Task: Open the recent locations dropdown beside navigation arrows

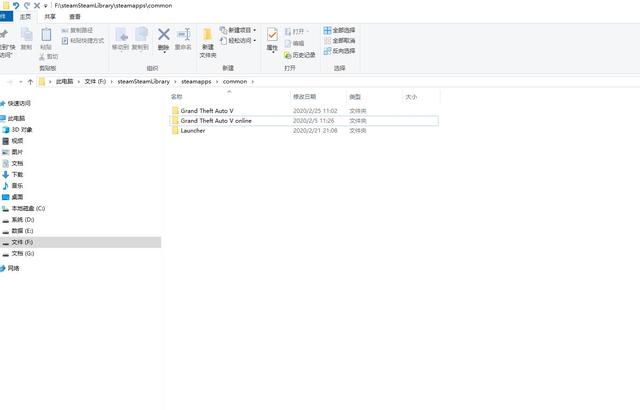Action: (21, 82)
